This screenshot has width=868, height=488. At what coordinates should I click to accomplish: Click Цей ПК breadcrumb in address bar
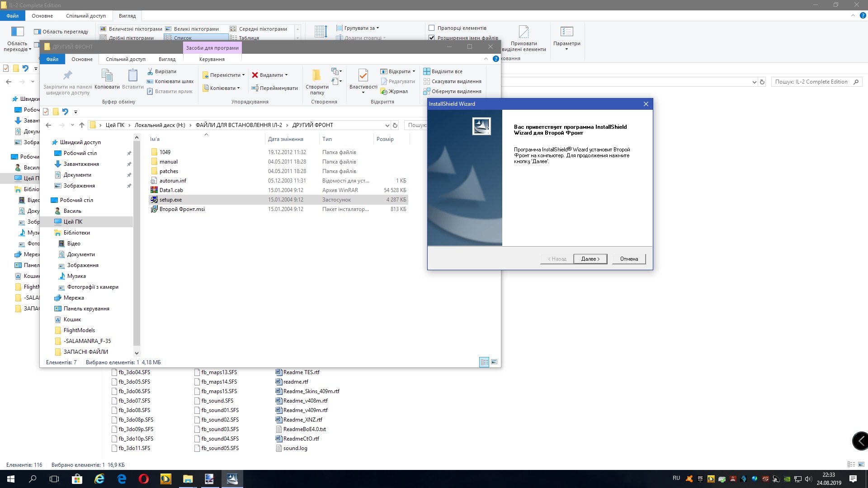[115, 125]
